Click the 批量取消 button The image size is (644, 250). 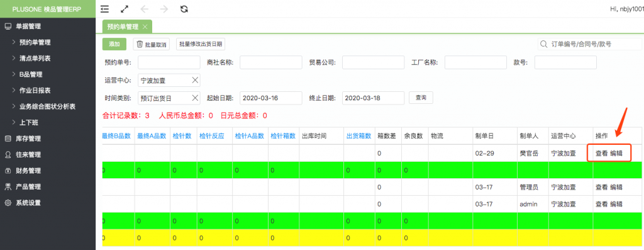(151, 44)
